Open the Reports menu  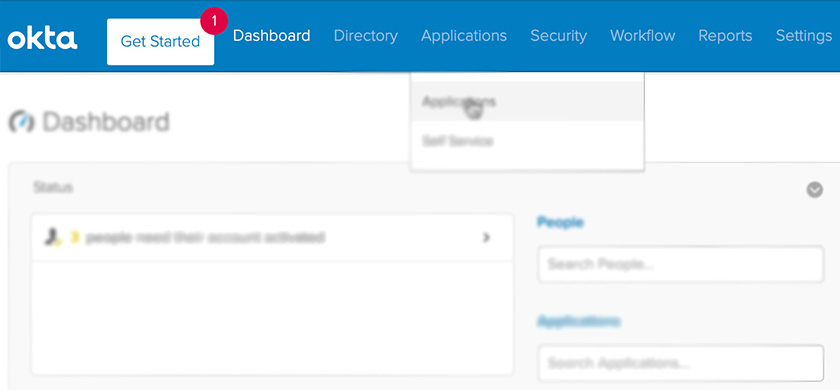click(x=725, y=36)
